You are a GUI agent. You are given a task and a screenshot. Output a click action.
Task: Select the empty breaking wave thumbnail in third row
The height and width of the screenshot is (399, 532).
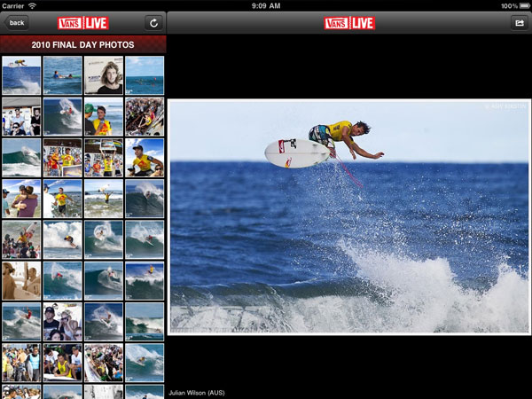pos(21,157)
